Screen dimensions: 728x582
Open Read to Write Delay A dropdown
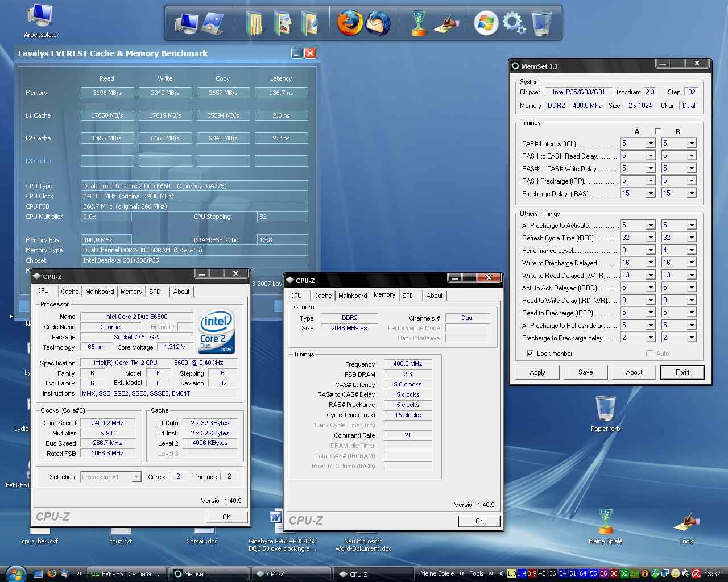tap(651, 300)
